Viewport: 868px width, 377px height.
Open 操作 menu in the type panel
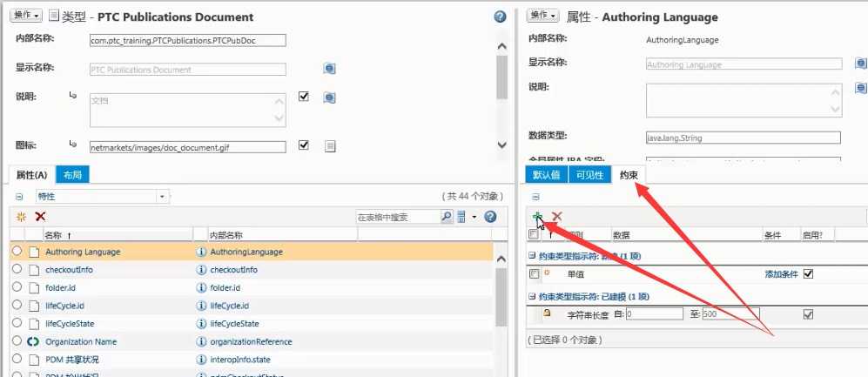point(26,16)
